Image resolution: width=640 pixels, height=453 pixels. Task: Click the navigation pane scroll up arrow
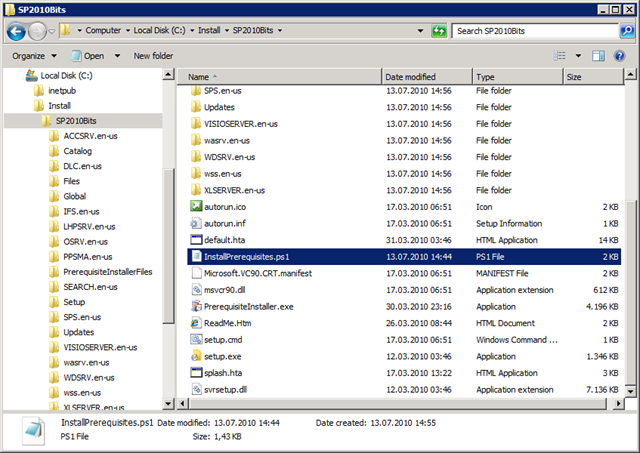[168, 75]
